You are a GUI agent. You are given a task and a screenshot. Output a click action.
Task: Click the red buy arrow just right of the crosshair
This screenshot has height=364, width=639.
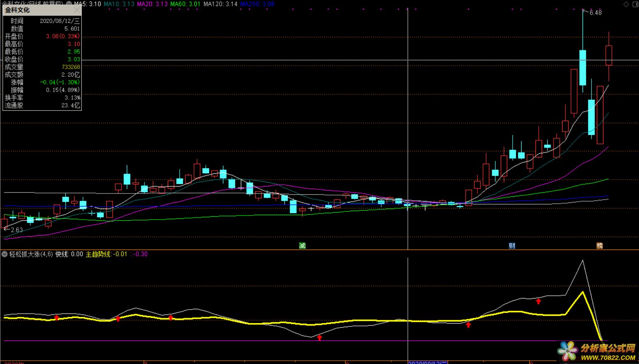pyautogui.click(x=468, y=325)
